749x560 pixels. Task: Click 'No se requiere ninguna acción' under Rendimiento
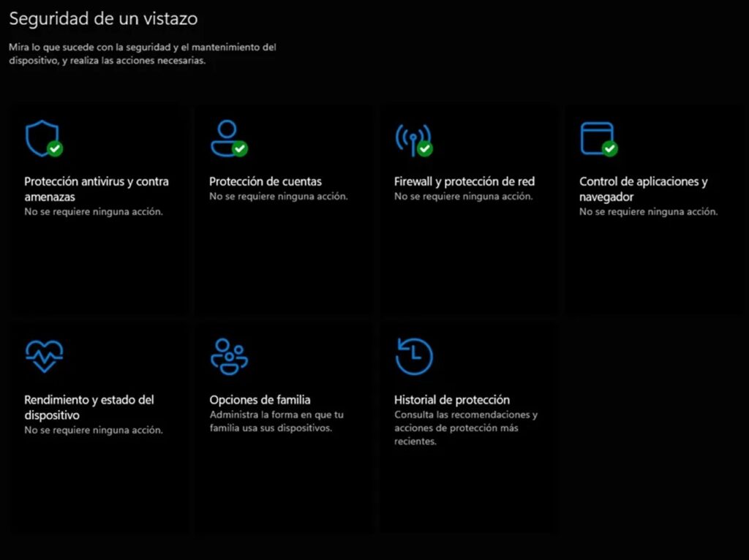click(x=94, y=430)
